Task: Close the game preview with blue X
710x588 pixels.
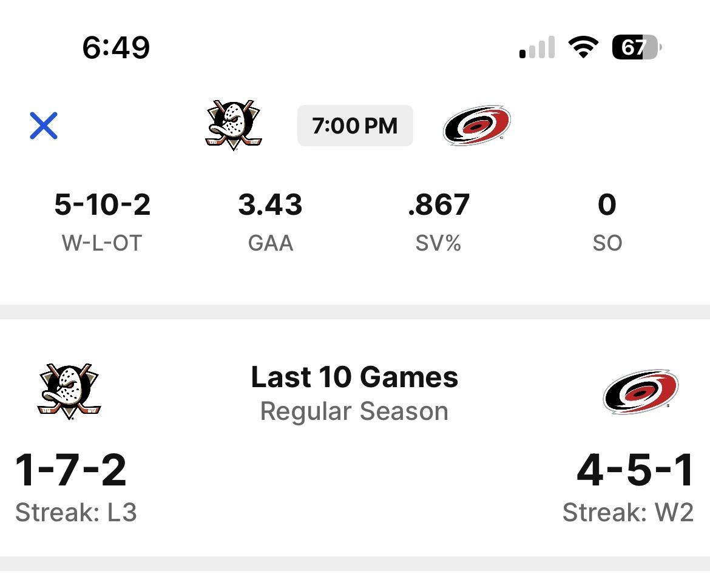Action: [44, 126]
